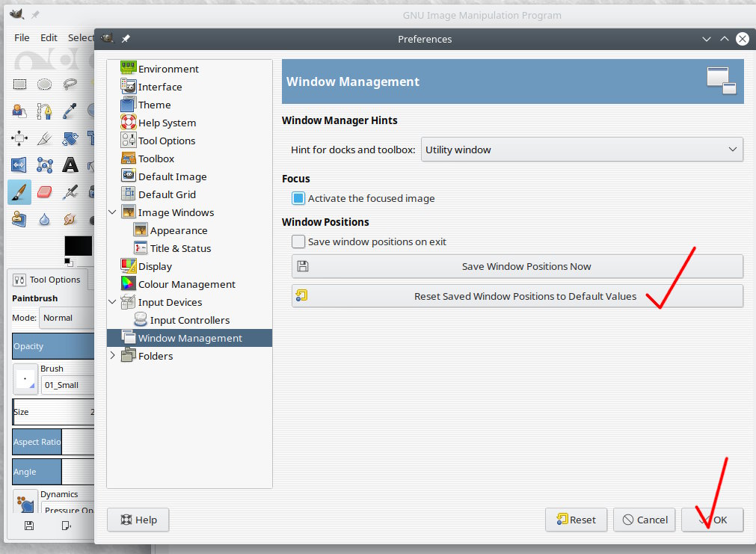Select Environment in preferences list
This screenshot has width=756, height=554.
coord(168,69)
